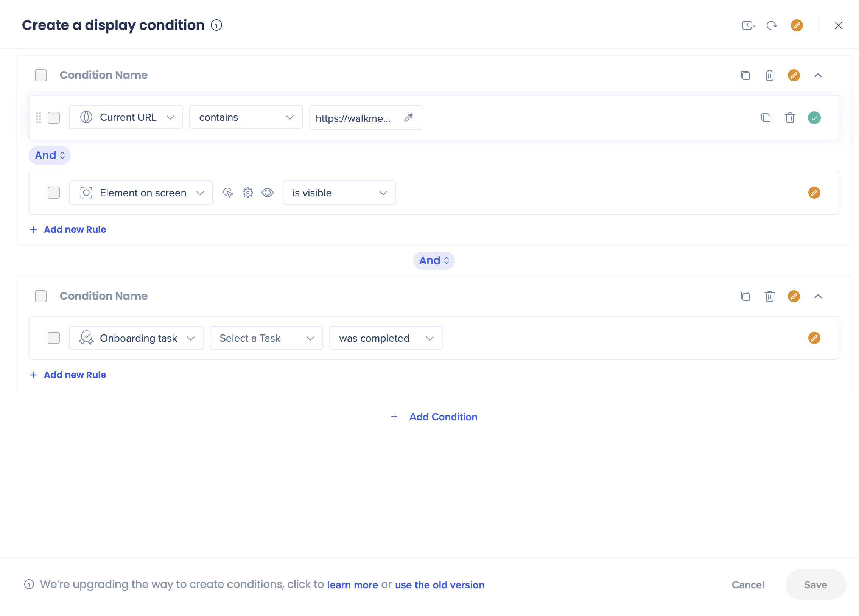Open the 'contains' operator dropdown
859x616 pixels.
coord(246,118)
